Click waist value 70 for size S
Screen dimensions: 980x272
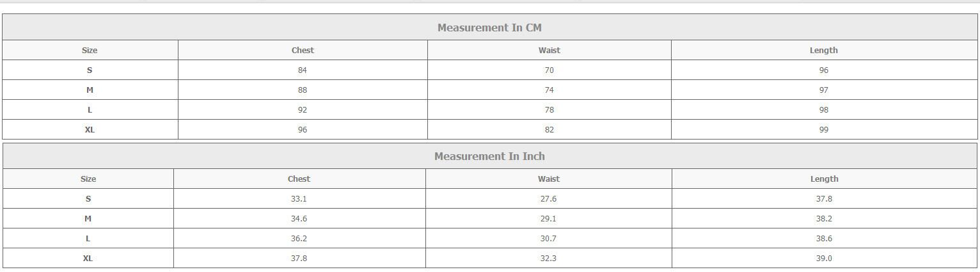(x=549, y=70)
